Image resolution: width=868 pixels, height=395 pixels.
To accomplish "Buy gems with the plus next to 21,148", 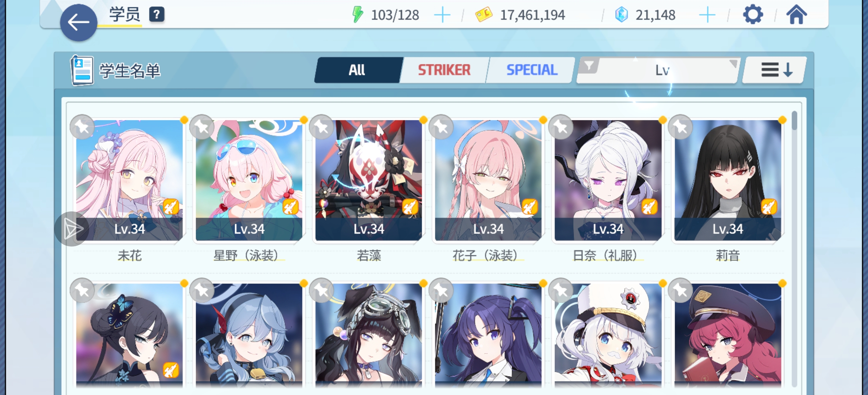I will (707, 15).
